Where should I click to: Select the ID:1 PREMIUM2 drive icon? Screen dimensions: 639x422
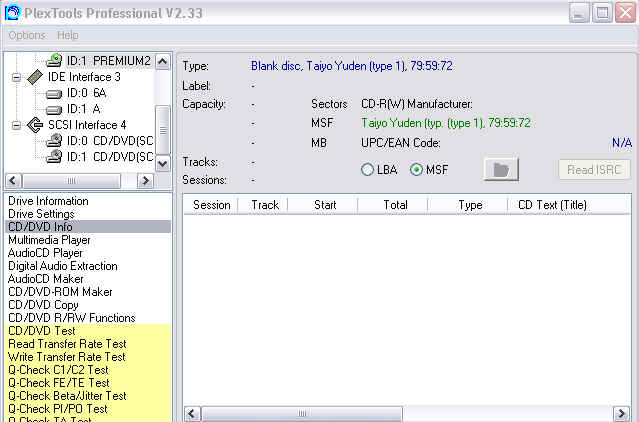(54, 61)
